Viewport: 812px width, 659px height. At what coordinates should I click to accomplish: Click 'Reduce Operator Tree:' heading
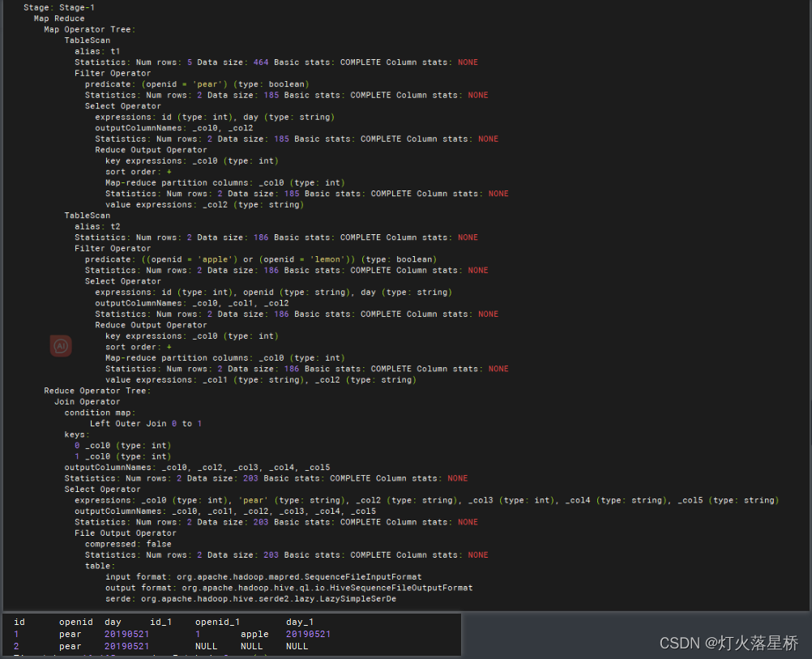pyautogui.click(x=97, y=391)
